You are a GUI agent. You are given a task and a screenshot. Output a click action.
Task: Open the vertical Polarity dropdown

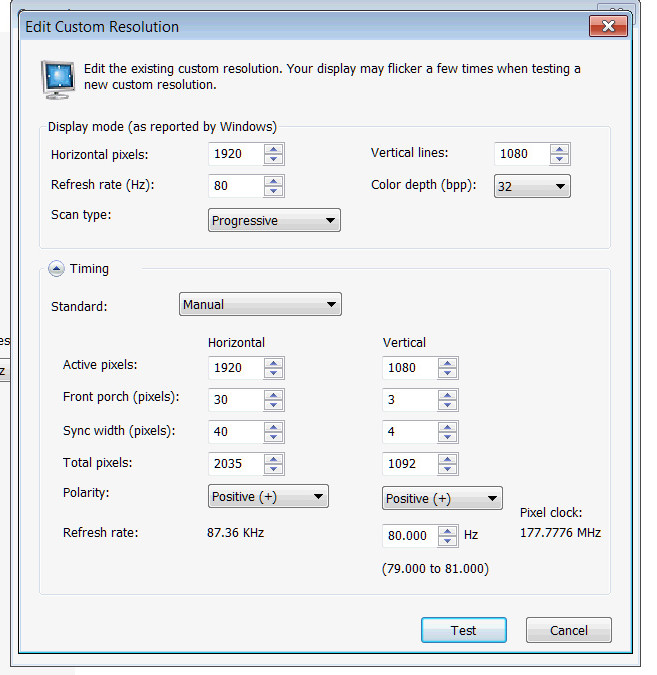(442, 498)
